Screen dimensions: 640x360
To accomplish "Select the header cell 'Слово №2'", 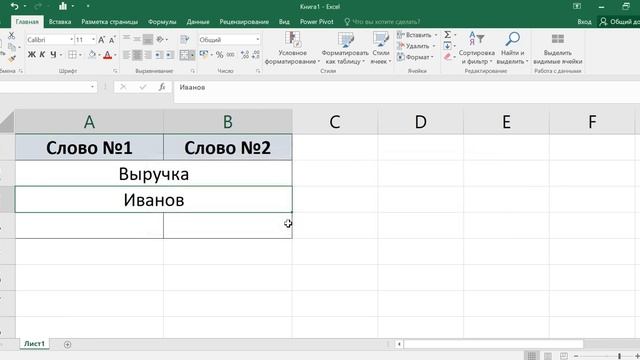I will 228,147.
